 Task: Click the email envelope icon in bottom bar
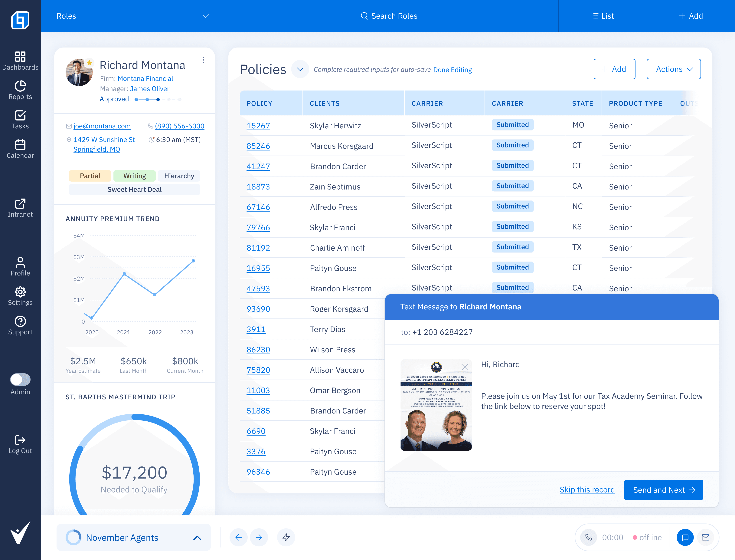[x=706, y=537]
